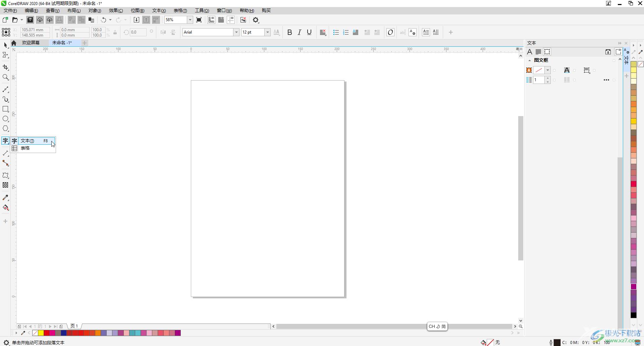Pick yellow swatch in document palette
The image size is (644, 346).
(41, 333)
